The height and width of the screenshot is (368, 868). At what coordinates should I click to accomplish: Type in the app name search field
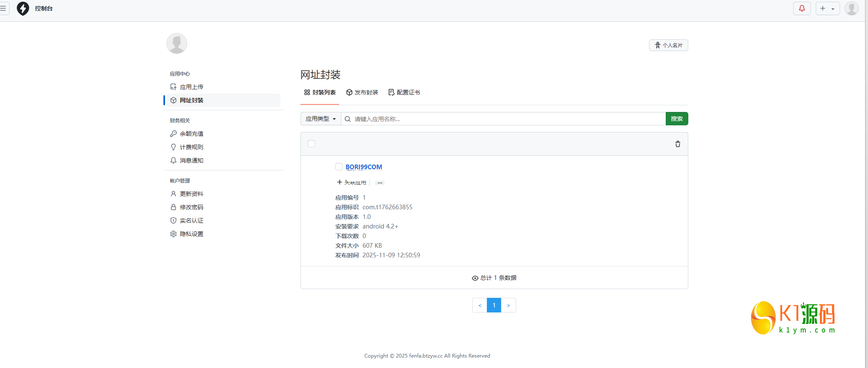point(508,119)
